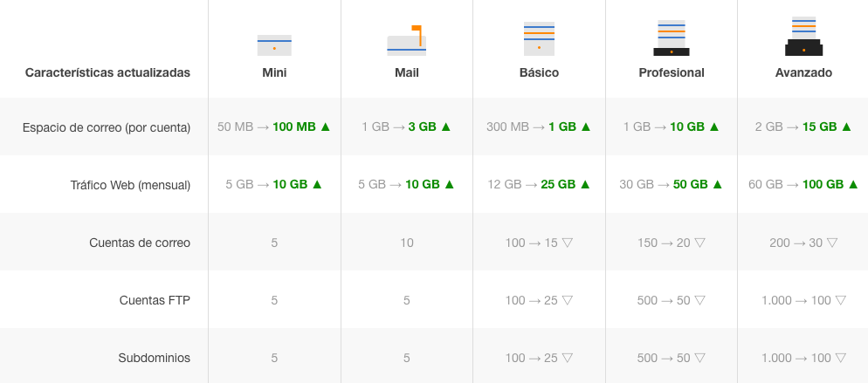Click the Mini plan icon
Screen dimensions: 868x383
point(274,44)
